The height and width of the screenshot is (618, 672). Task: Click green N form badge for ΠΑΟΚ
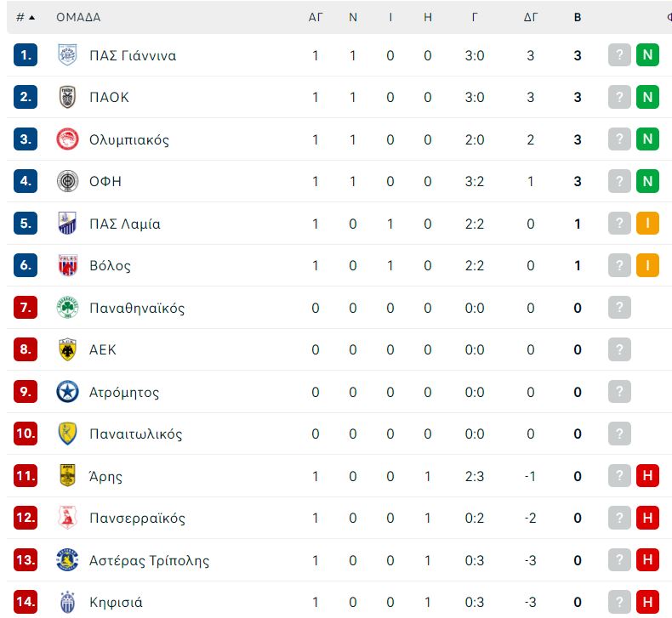pos(647,97)
